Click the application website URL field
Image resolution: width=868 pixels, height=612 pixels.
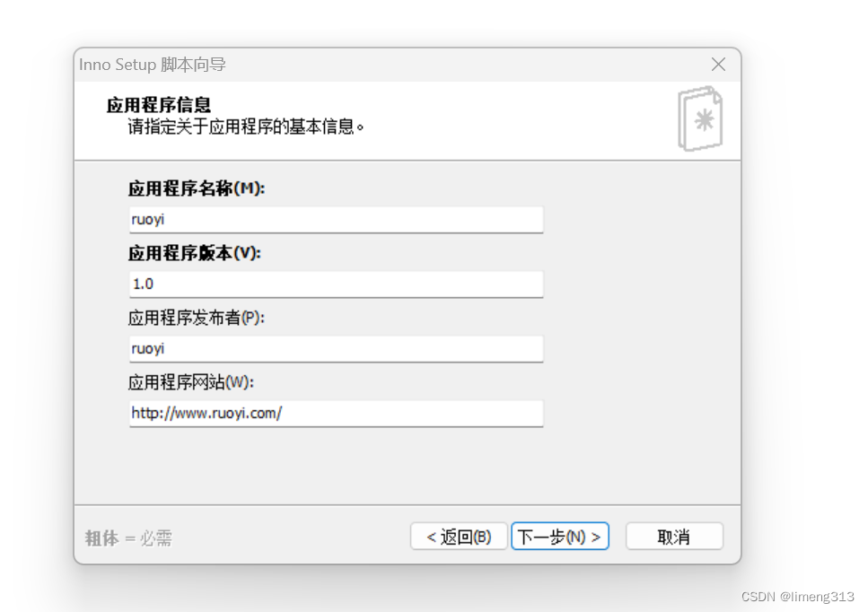[x=336, y=414]
